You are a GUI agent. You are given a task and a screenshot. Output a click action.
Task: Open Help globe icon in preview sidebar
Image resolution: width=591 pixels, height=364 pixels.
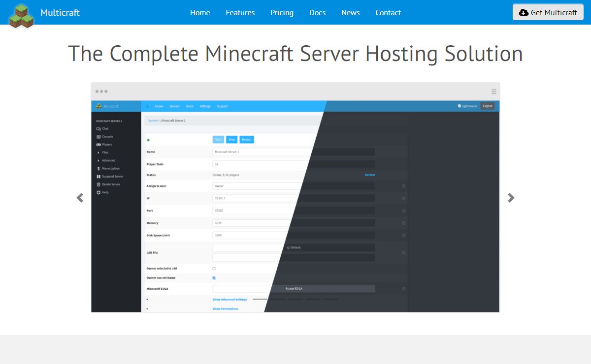click(98, 192)
